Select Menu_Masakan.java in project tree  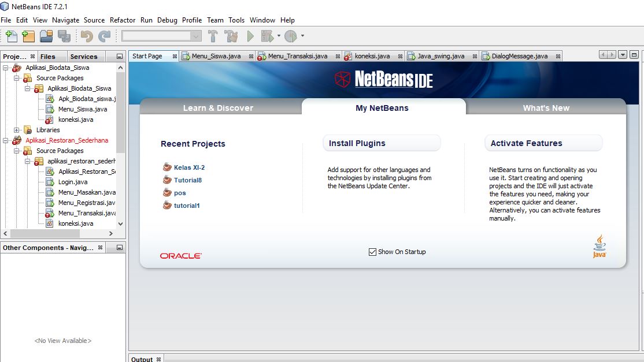pos(87,192)
